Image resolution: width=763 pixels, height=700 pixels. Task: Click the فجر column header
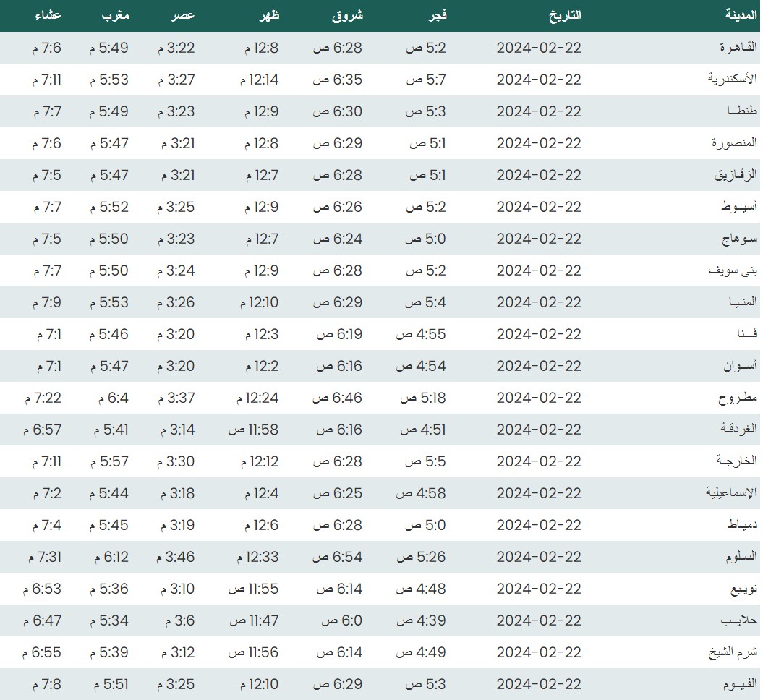point(438,14)
